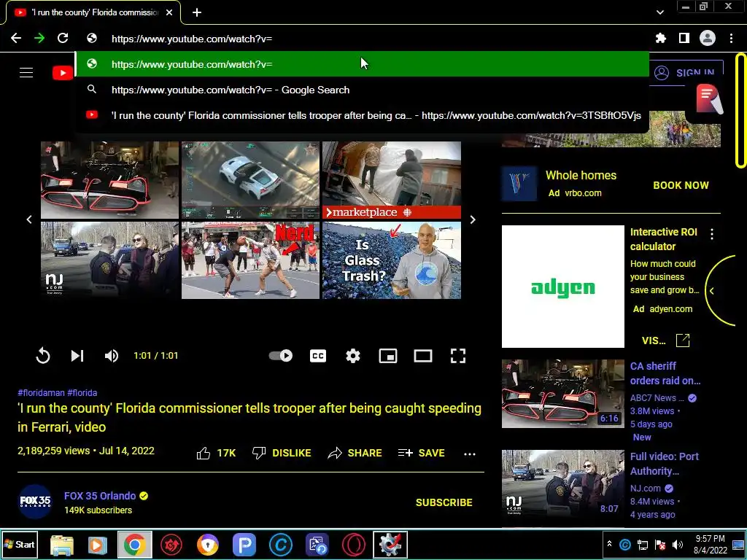This screenshot has height=560, width=747.
Task: Open the blue P app in taskbar
Action: pyautogui.click(x=244, y=545)
